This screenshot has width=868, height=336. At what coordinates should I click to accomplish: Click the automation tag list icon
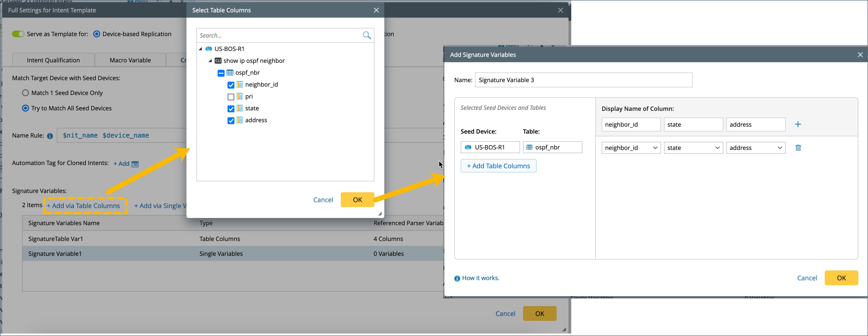pos(135,164)
